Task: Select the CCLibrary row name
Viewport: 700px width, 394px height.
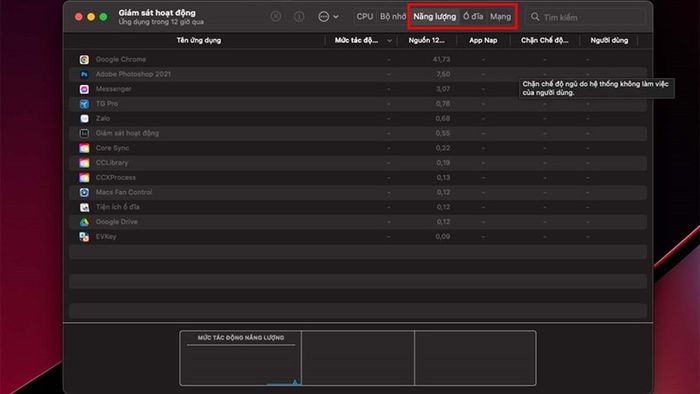Action: 112,162
